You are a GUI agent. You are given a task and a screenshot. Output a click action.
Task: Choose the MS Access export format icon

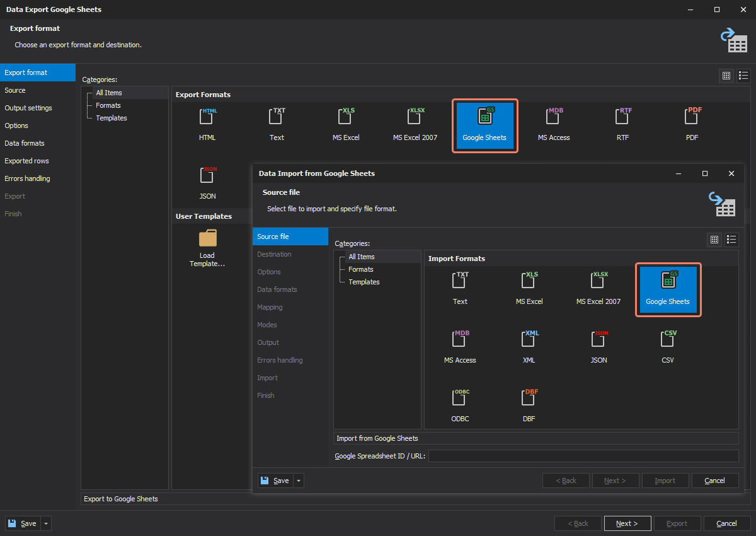pos(553,123)
